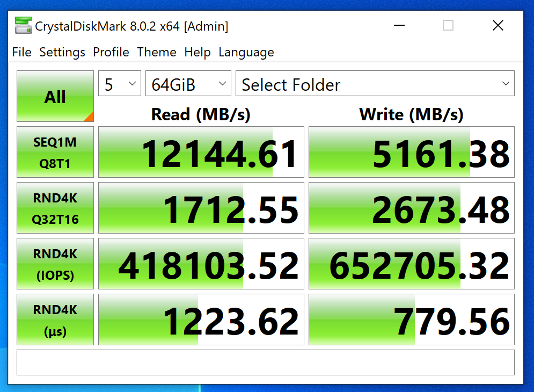Start the RND4K Q32T16 test

[55, 208]
